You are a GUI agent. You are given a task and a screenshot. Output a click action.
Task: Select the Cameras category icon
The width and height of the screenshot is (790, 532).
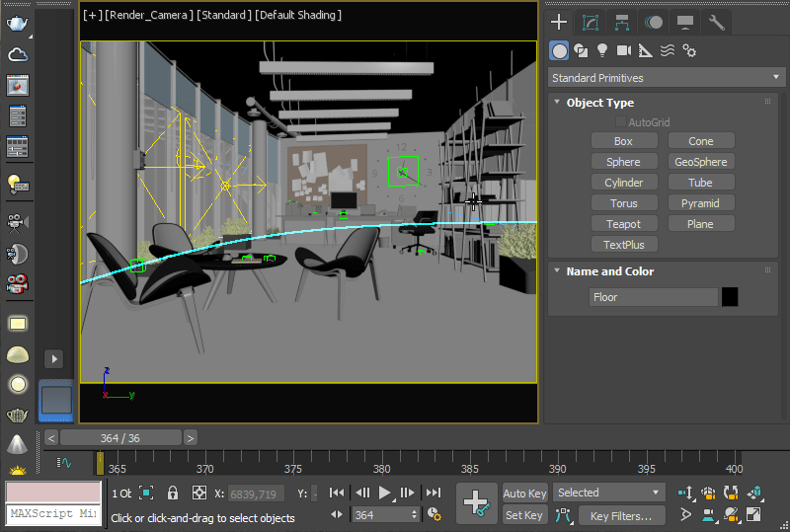(623, 50)
